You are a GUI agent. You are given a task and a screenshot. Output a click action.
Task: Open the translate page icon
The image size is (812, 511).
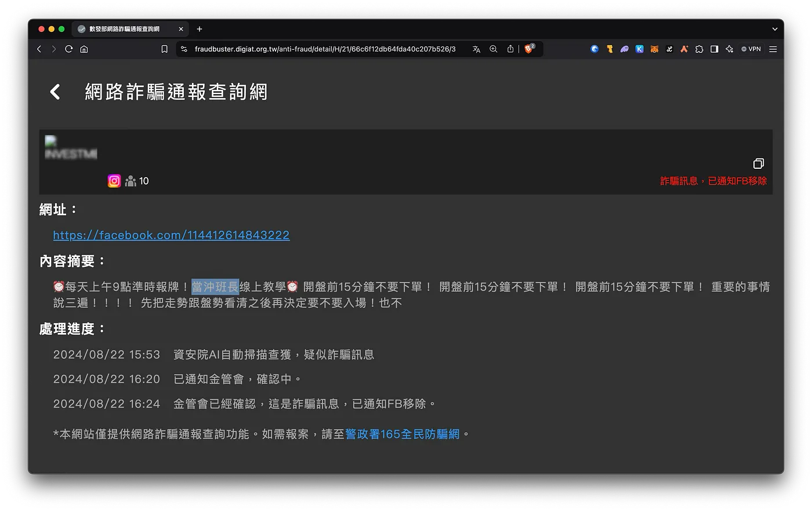point(476,49)
